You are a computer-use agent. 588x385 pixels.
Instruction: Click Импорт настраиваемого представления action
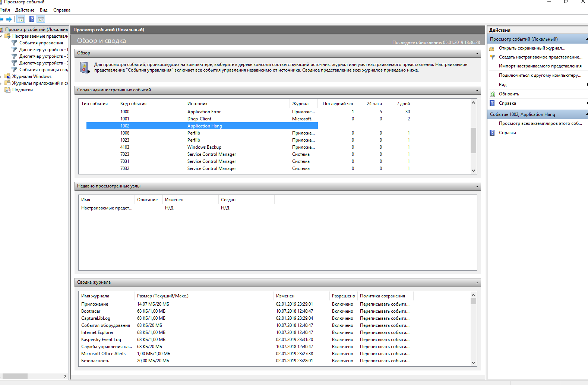click(x=540, y=66)
